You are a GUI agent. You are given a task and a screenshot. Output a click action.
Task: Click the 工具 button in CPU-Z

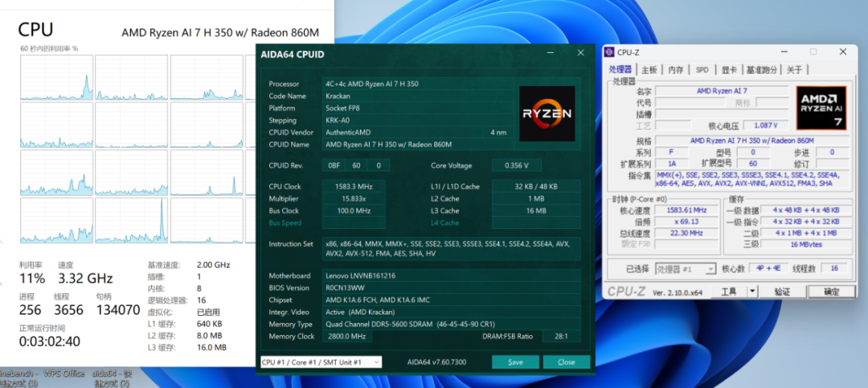tap(729, 291)
